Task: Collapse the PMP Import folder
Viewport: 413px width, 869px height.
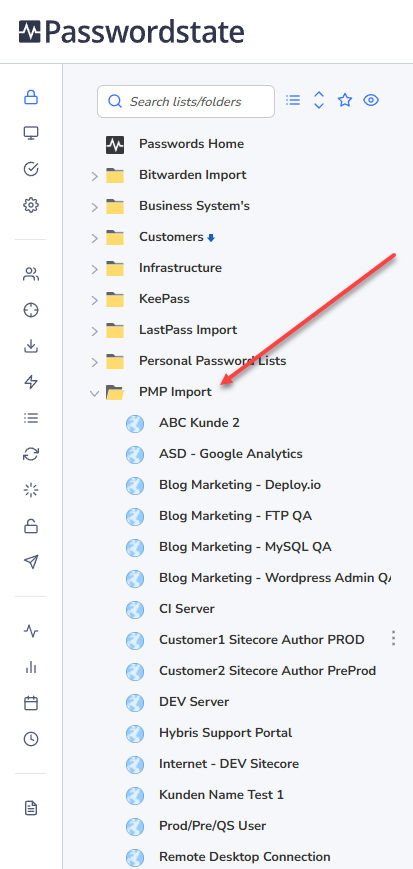Action: [94, 393]
